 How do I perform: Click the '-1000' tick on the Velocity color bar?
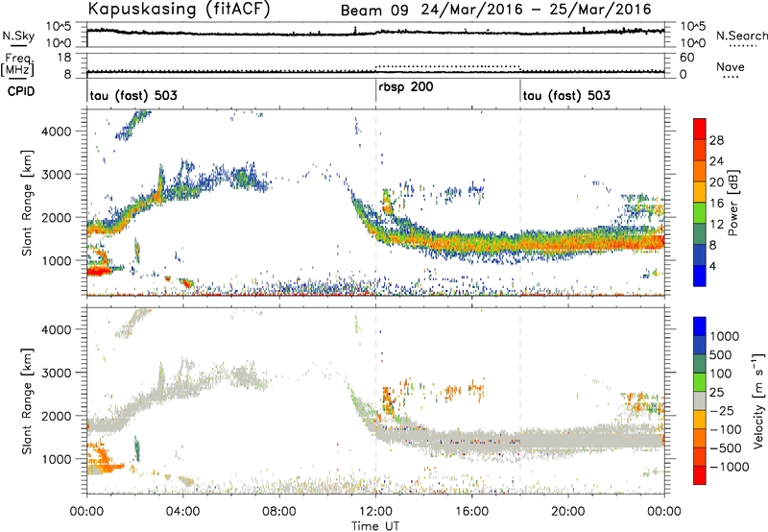pyautogui.click(x=729, y=467)
